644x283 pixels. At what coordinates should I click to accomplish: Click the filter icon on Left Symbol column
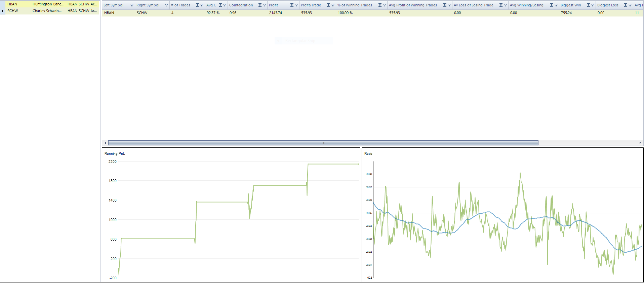pos(132,5)
